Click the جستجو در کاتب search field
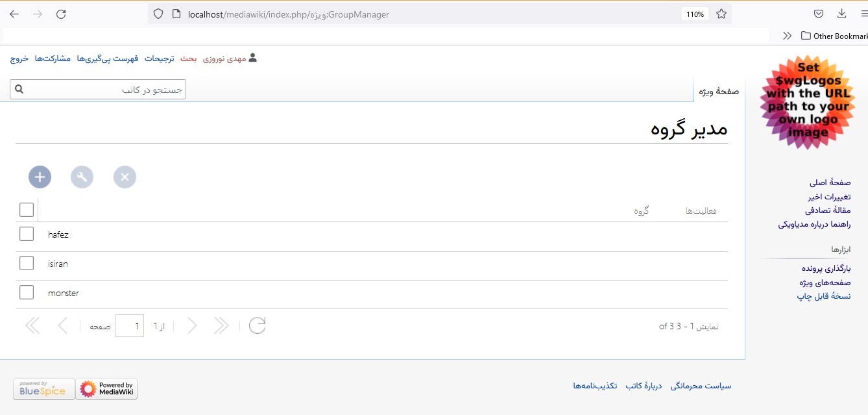The image size is (868, 415). point(98,90)
